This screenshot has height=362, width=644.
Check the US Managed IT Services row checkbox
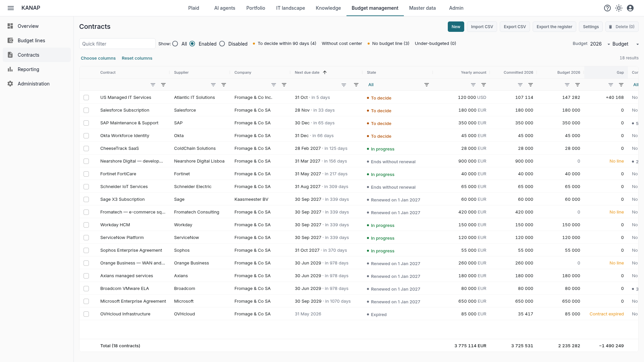coord(86,98)
